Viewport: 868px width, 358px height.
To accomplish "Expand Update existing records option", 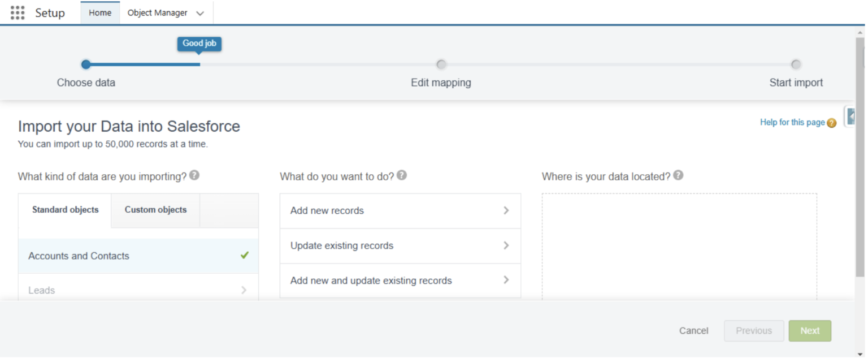I will click(400, 245).
